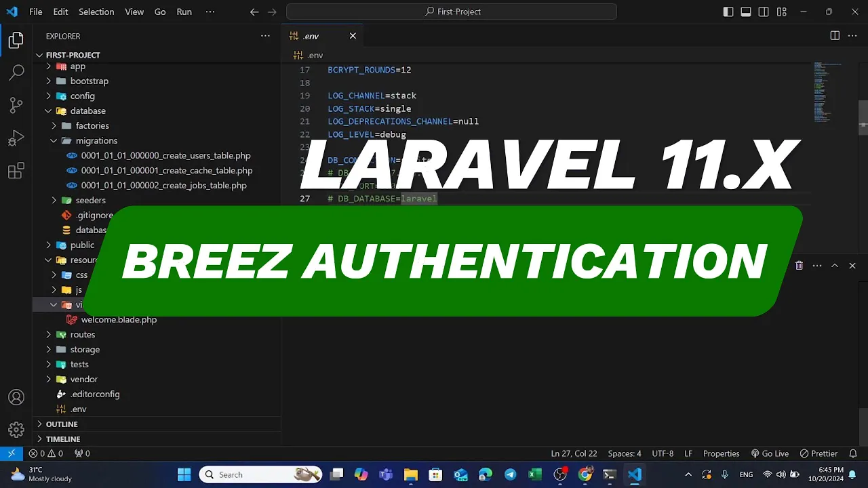Go forward using the navigation arrow
The height and width of the screenshot is (488, 868).
(x=272, y=12)
